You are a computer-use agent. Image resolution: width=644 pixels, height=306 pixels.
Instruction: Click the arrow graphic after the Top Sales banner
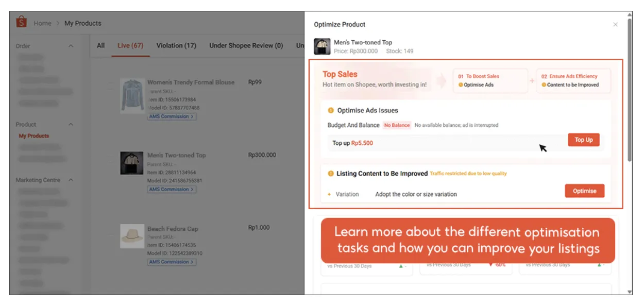tap(440, 80)
